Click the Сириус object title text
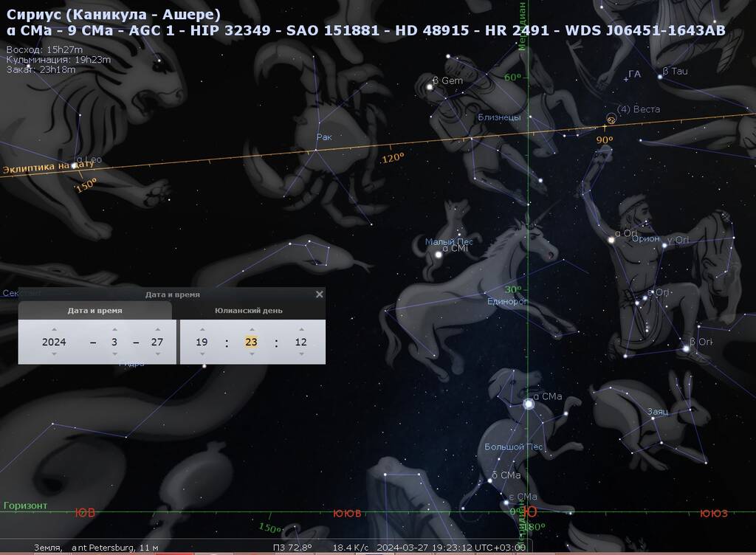The height and width of the screenshot is (555, 756). [113, 15]
